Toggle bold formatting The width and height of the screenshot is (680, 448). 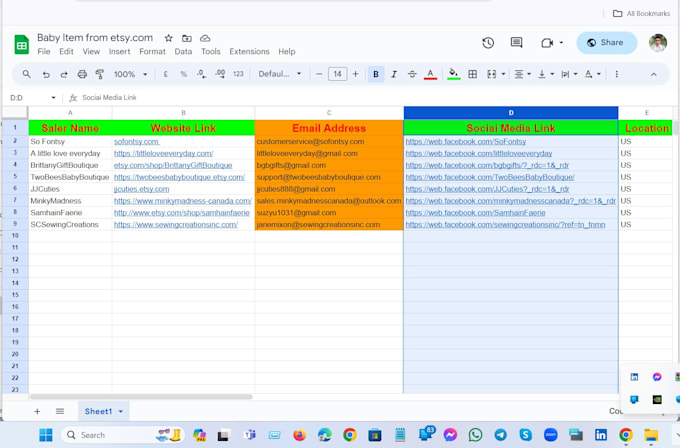pyautogui.click(x=376, y=74)
